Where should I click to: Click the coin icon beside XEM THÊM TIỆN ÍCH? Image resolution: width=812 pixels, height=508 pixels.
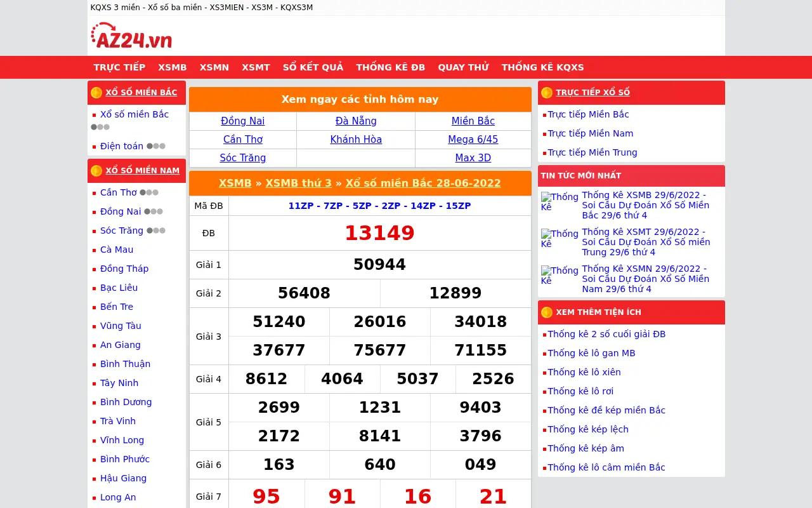tap(547, 312)
